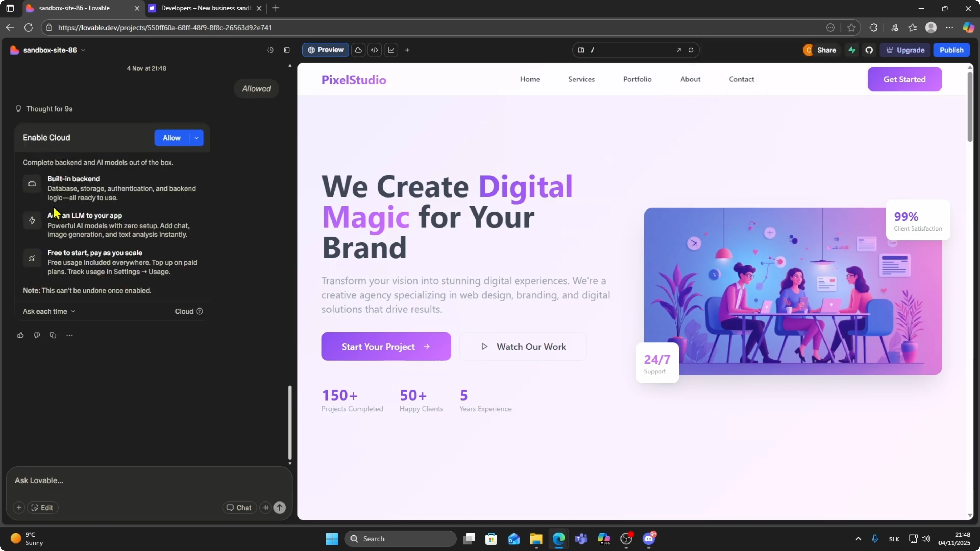Viewport: 980px width, 551px height.
Task: Open browser settings and more menu
Action: (x=949, y=27)
